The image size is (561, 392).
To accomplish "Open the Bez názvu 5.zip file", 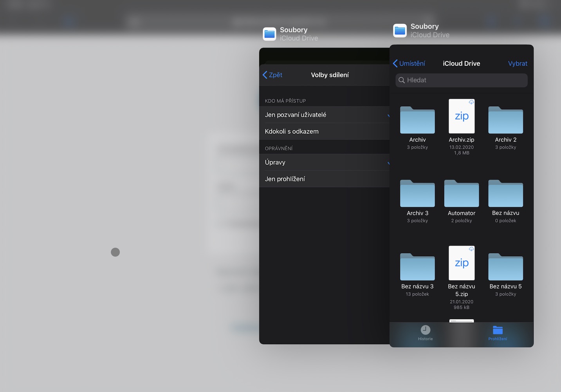I will pos(461,263).
